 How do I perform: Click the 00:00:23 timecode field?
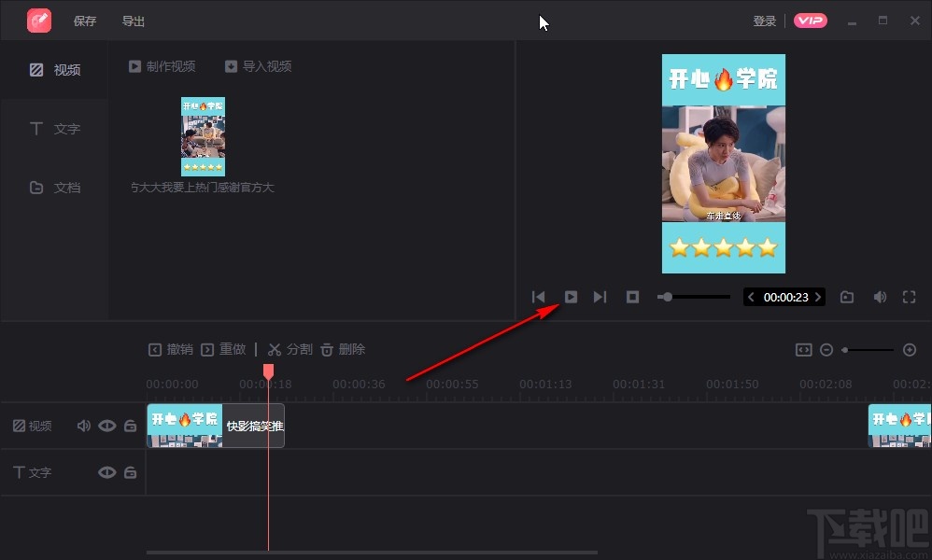(x=785, y=297)
